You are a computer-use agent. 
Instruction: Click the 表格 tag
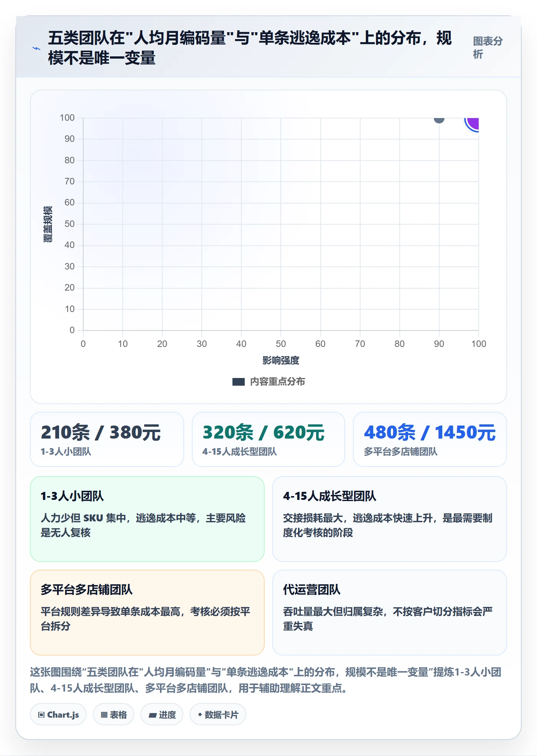click(114, 715)
